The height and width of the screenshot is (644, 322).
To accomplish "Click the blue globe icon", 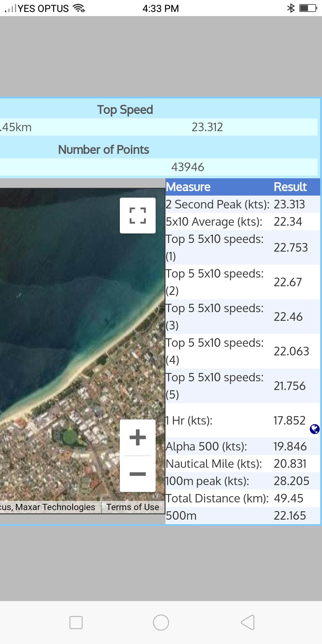I will pos(315,429).
